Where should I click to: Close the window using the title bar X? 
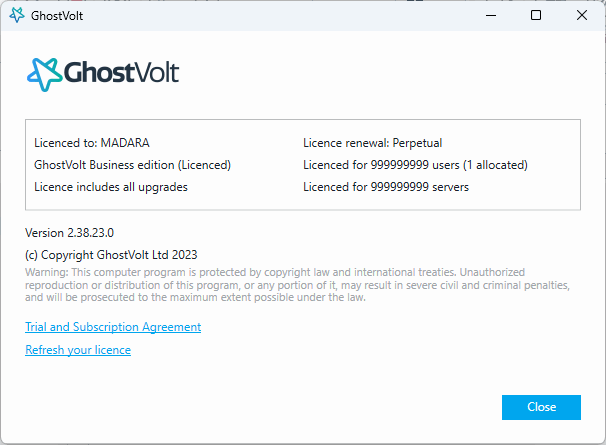[x=582, y=15]
